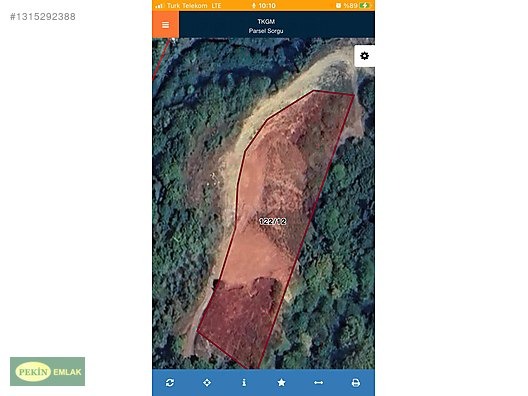Select the measure distance arrows icon

pos(319,383)
